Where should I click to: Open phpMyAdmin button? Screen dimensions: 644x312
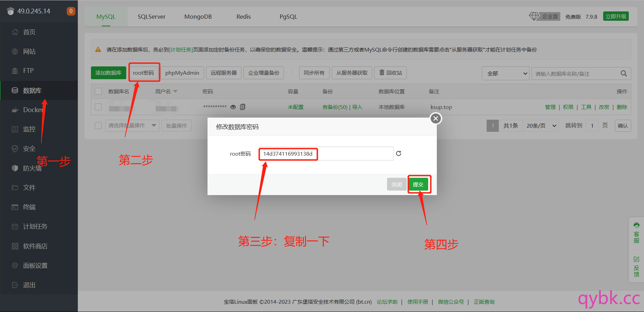pyautogui.click(x=182, y=73)
